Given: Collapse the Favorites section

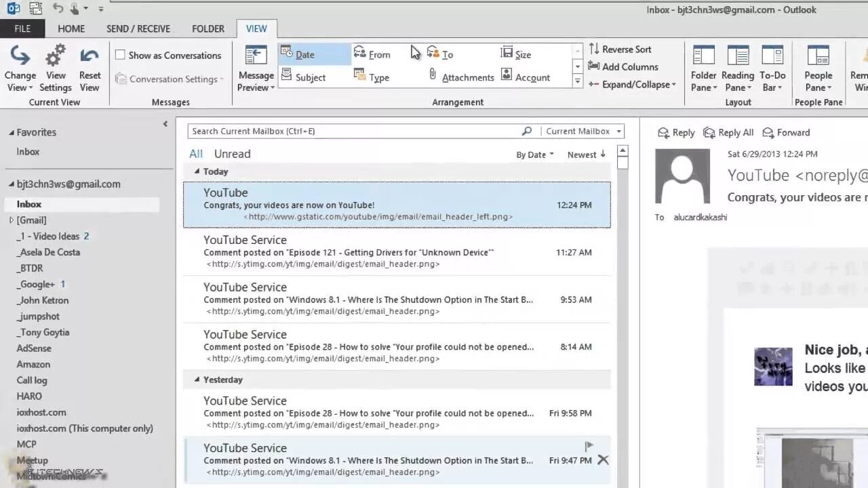Looking at the screenshot, I should (12, 133).
